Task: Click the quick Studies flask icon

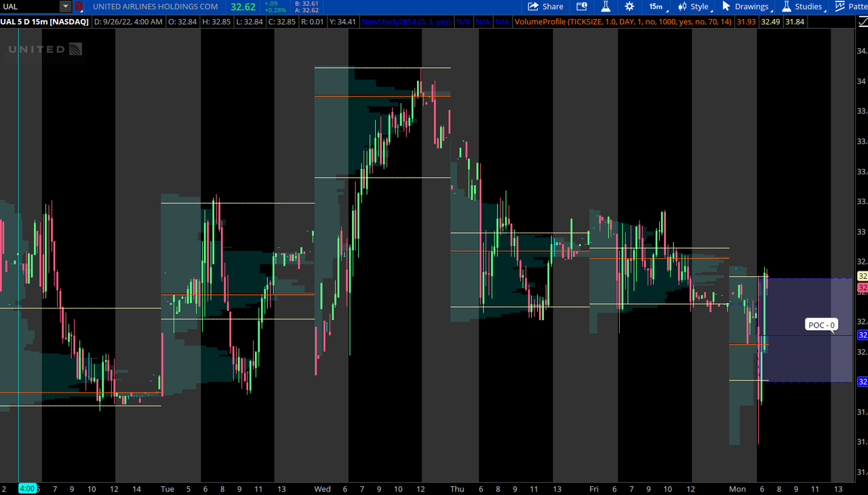Action: point(605,6)
